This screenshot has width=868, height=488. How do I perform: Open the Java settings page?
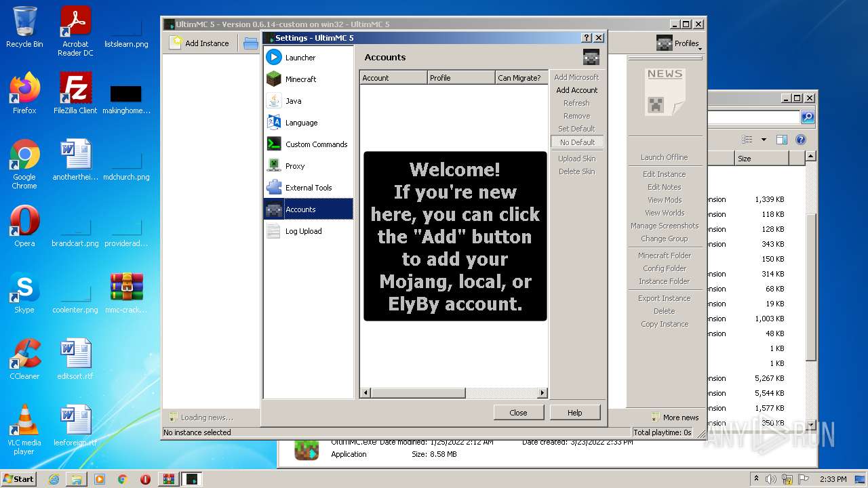(x=309, y=101)
